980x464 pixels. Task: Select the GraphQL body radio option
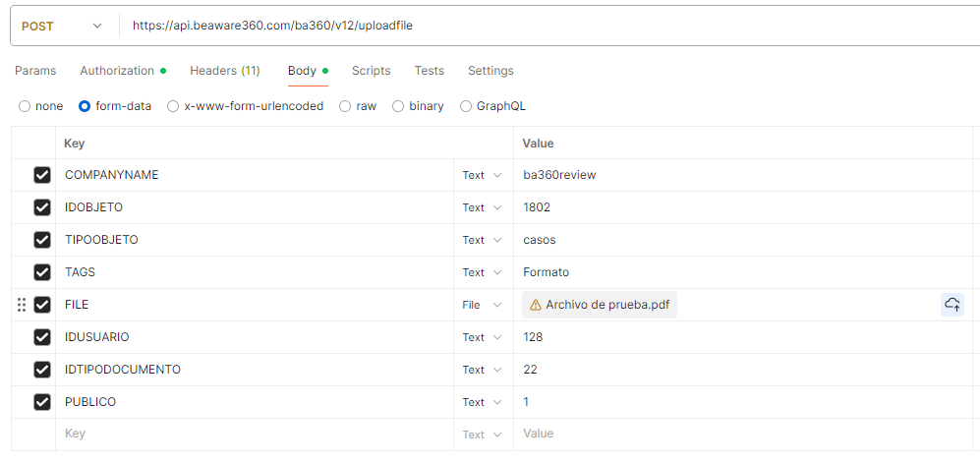tap(466, 106)
